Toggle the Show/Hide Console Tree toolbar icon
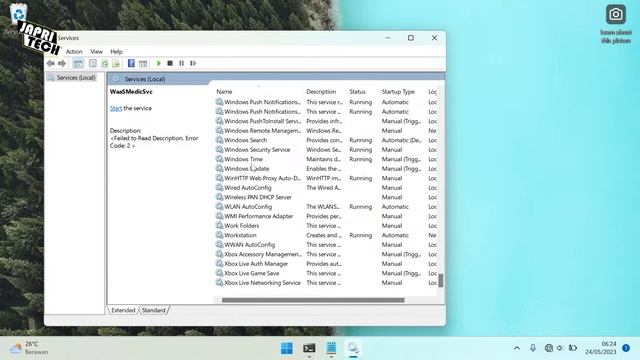 (x=78, y=63)
